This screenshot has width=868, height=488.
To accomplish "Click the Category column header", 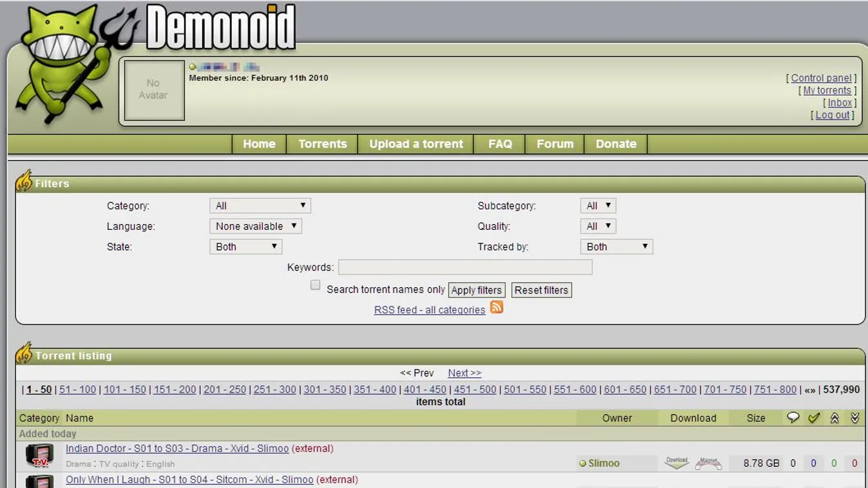I will pos(39,418).
